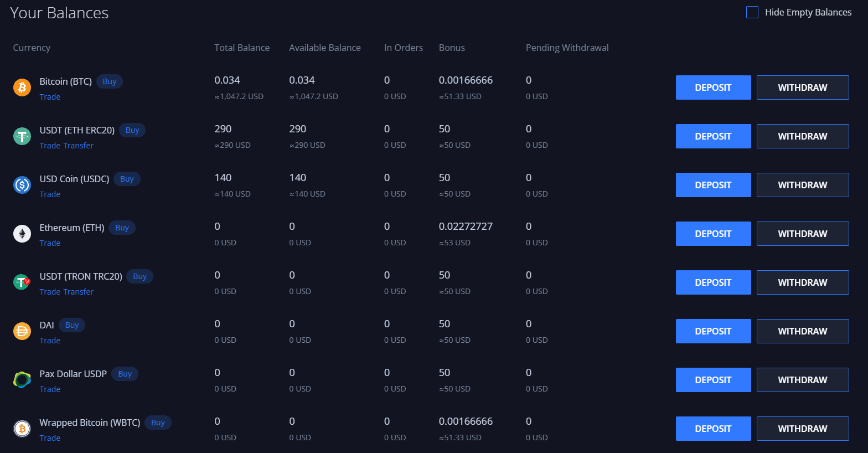The image size is (868, 453).
Task: Withdraw from USDT (ETH ERC20) balance
Action: pyautogui.click(x=802, y=136)
